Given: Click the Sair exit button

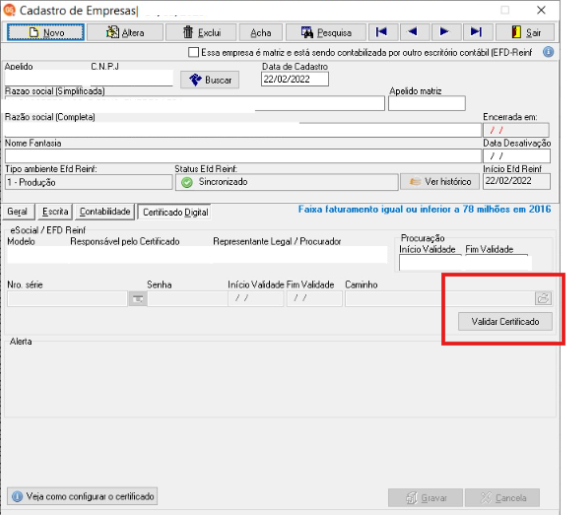Looking at the screenshot, I should point(525,32).
